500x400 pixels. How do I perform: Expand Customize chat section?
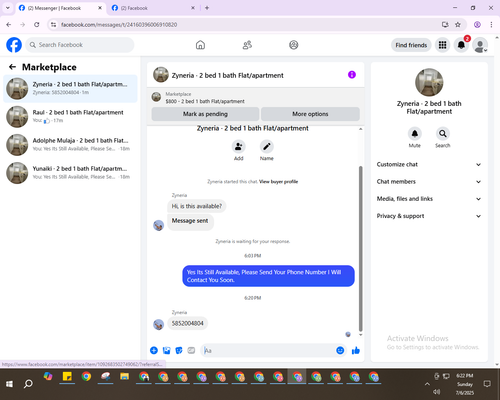[429, 164]
